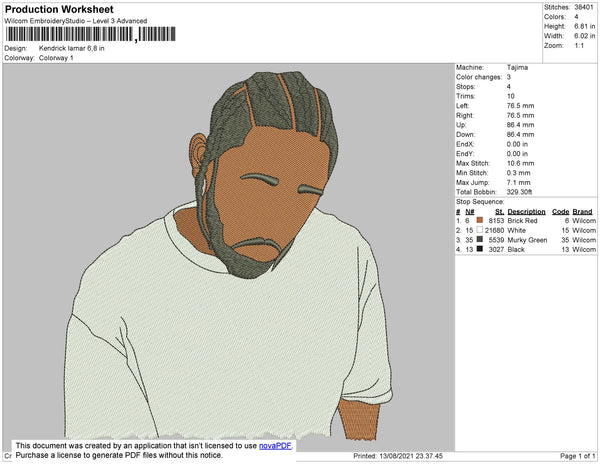The width and height of the screenshot is (600, 464).
Task: Click the Left value 76.5 mm
Action: tap(520, 106)
